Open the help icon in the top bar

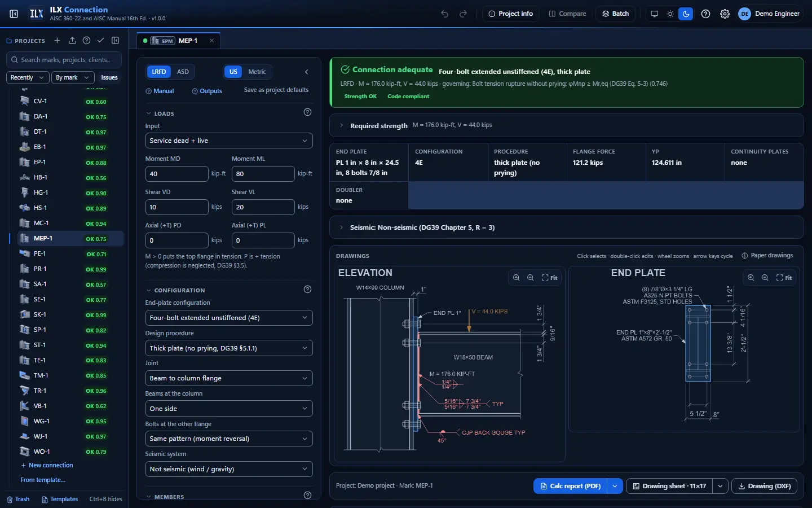pos(705,14)
